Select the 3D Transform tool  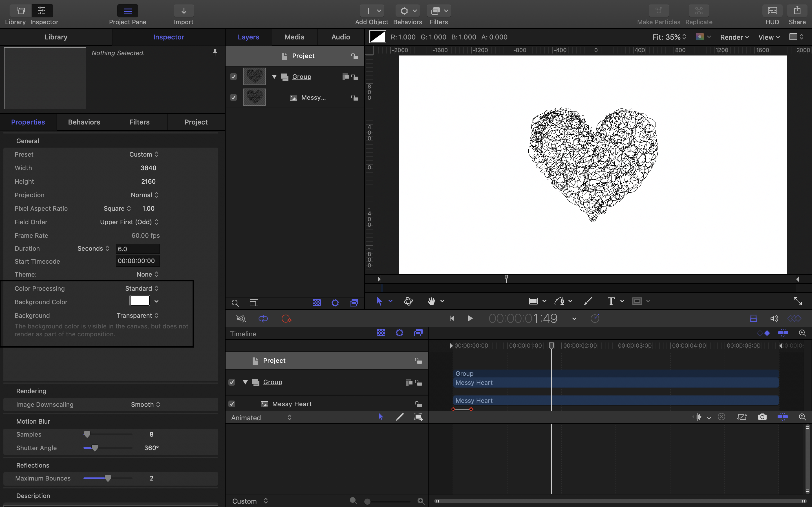408,301
